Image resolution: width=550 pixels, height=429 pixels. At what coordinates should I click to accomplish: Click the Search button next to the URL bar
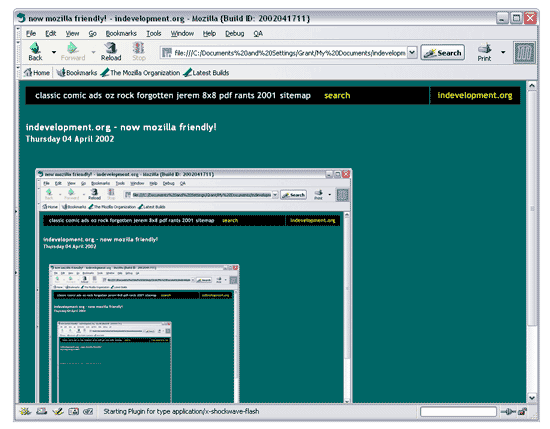click(443, 53)
